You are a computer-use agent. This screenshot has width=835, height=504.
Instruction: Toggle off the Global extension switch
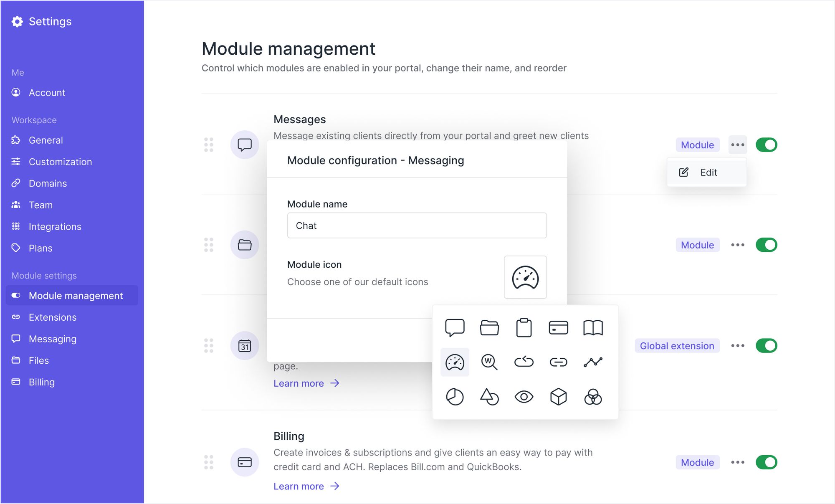click(766, 346)
